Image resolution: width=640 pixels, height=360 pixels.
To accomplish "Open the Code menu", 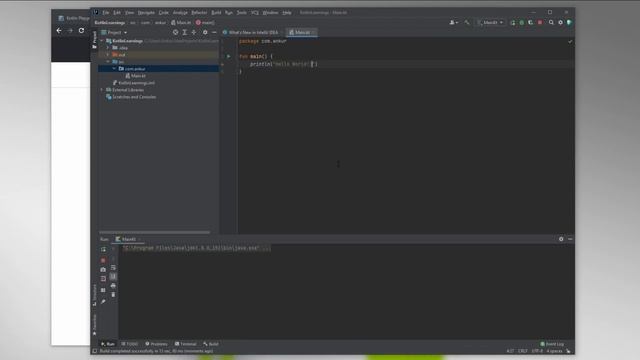I will click(x=163, y=13).
